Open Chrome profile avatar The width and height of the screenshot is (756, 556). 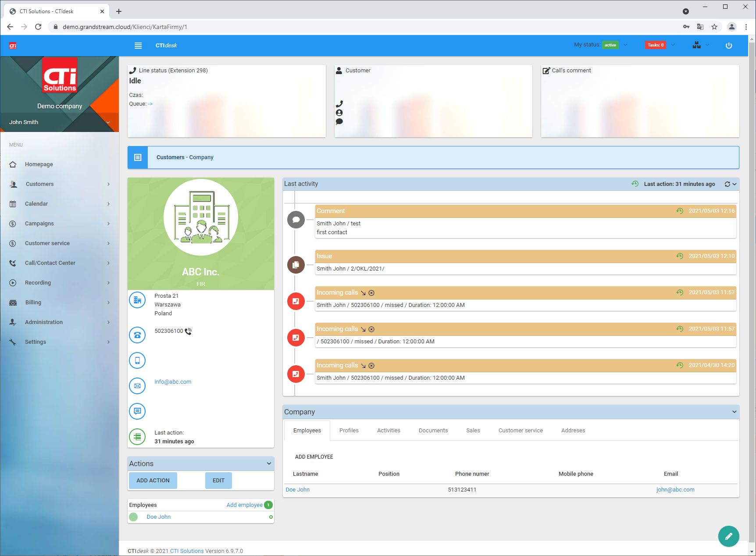(731, 27)
